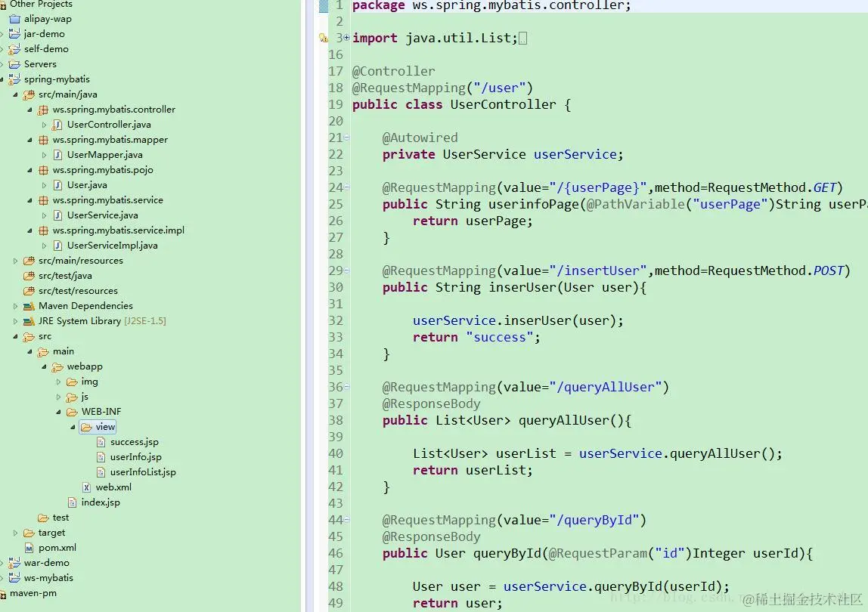Expand the target folder

coord(15,533)
